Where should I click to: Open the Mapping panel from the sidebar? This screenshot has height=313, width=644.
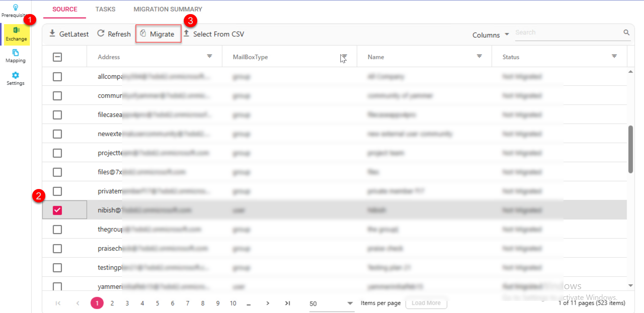[15, 56]
